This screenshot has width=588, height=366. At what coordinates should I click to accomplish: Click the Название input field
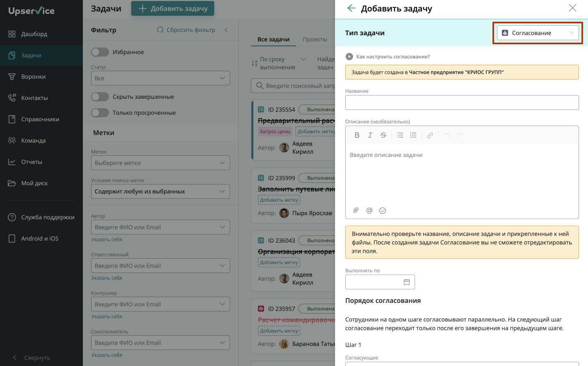point(462,102)
